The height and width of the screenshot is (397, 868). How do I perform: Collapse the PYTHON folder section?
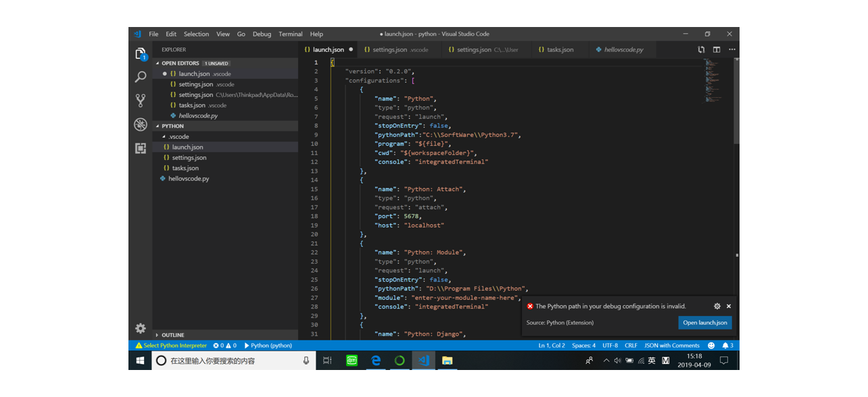coord(225,126)
